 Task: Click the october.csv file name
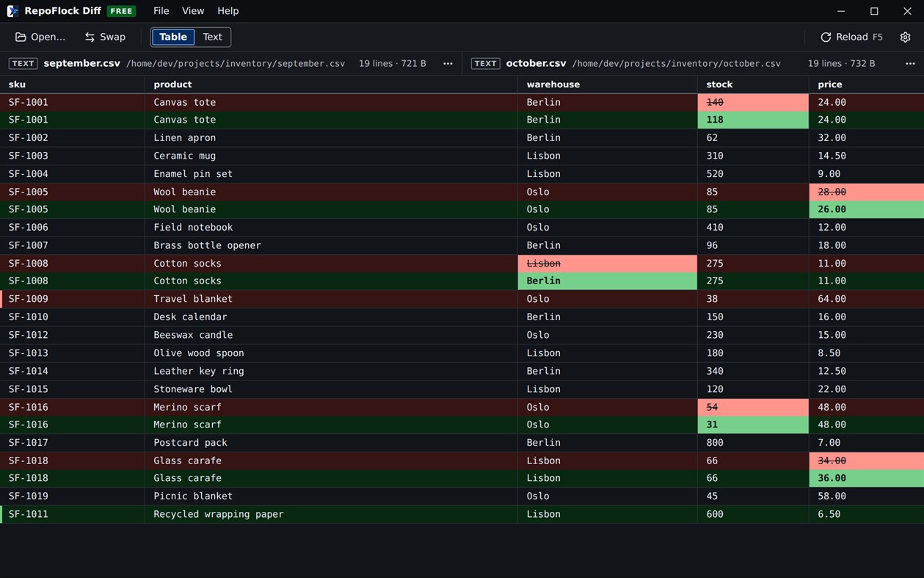click(536, 64)
